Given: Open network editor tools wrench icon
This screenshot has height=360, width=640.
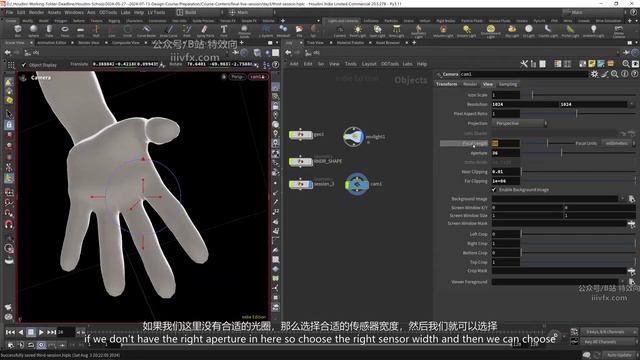Looking at the screenshot, I should [x=524, y=64].
